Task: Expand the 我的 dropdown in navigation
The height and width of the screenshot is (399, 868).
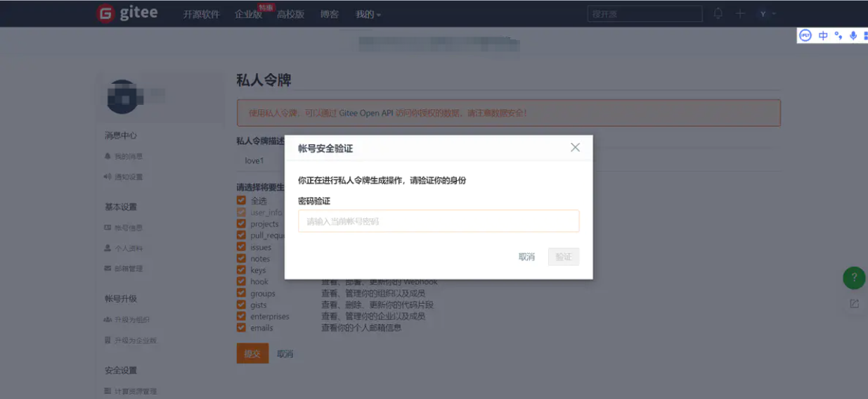Action: pyautogui.click(x=368, y=14)
